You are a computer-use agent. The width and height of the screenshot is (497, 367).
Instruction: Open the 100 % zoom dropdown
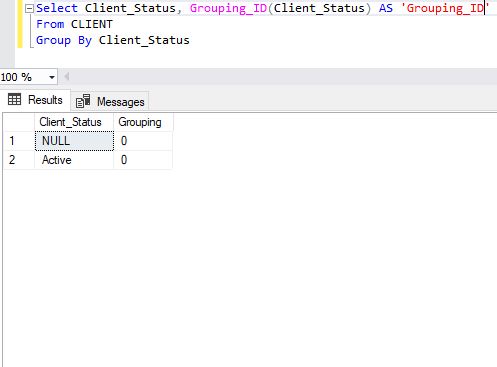(x=52, y=77)
